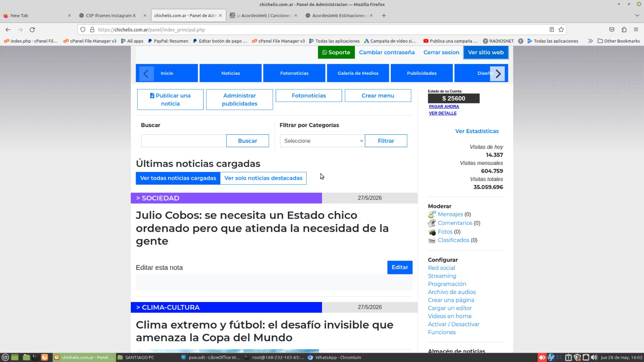Select Ver todas noticias cargadas

(178, 178)
